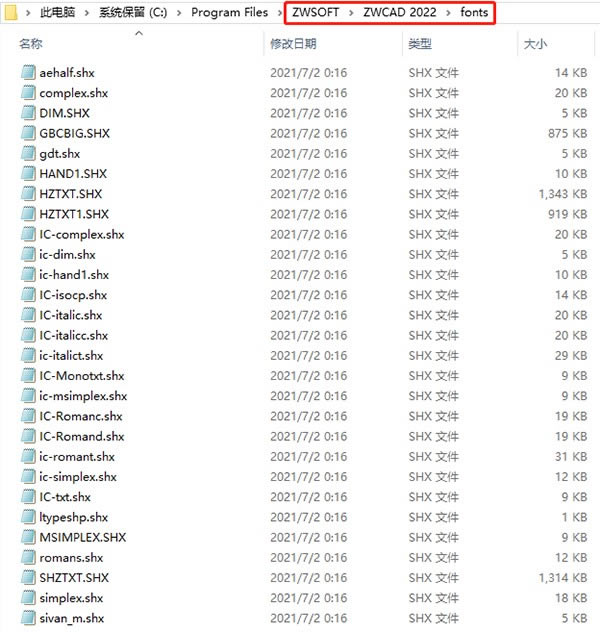This screenshot has height=632, width=600.
Task: Click the IC-complex.shx file icon
Action: [x=28, y=234]
